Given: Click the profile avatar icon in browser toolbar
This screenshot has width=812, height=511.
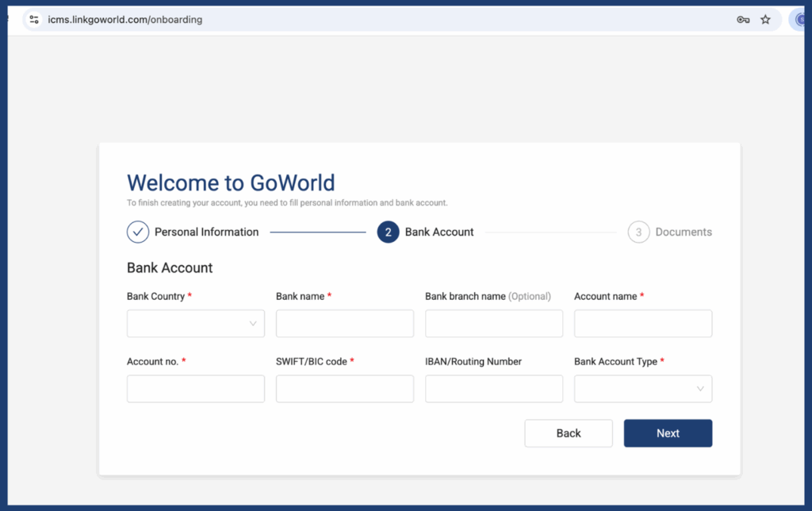Looking at the screenshot, I should coord(799,20).
